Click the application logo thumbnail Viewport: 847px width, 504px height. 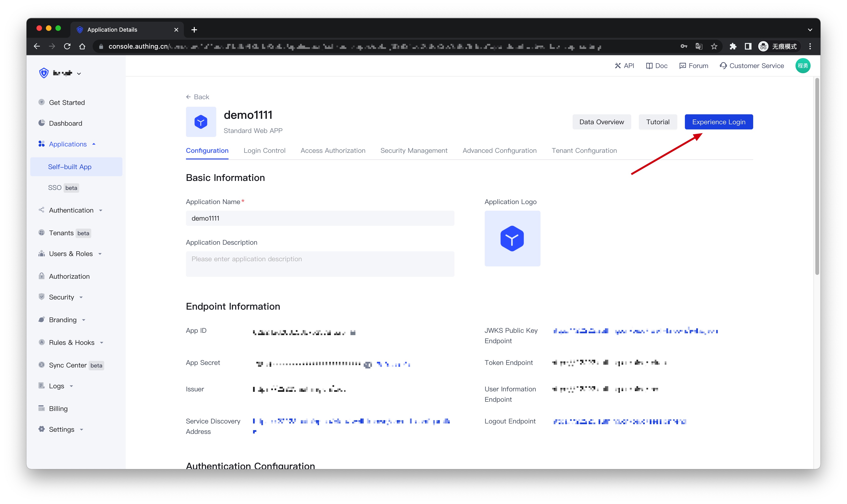tap(512, 238)
